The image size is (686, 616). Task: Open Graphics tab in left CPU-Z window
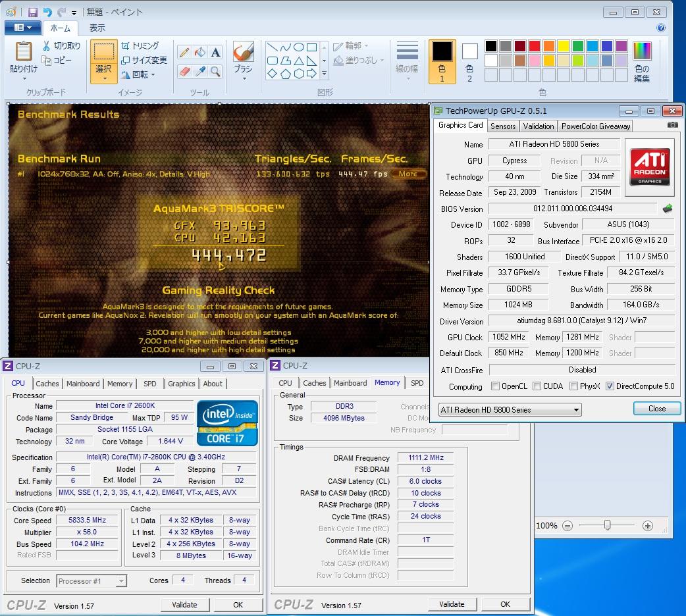click(x=181, y=383)
